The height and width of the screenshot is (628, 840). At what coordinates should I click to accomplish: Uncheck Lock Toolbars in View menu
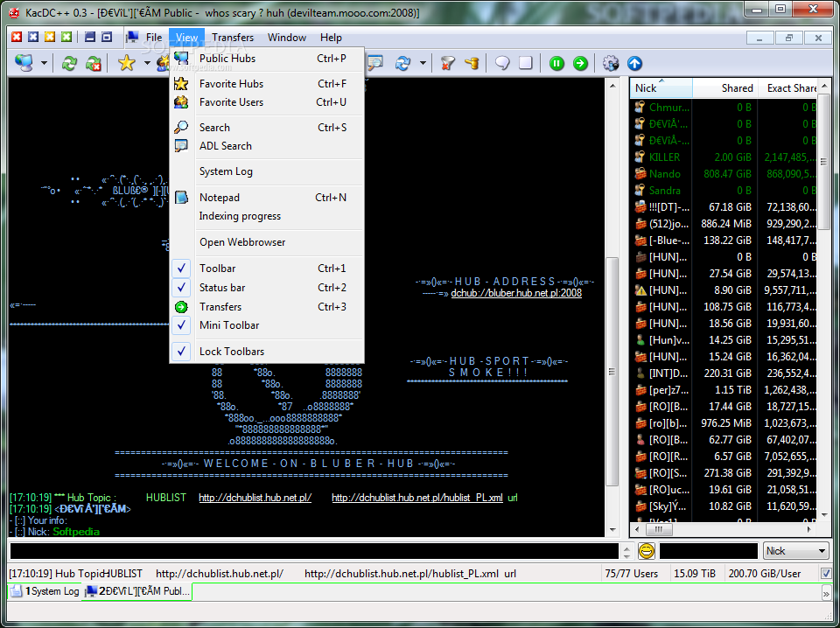click(267, 352)
